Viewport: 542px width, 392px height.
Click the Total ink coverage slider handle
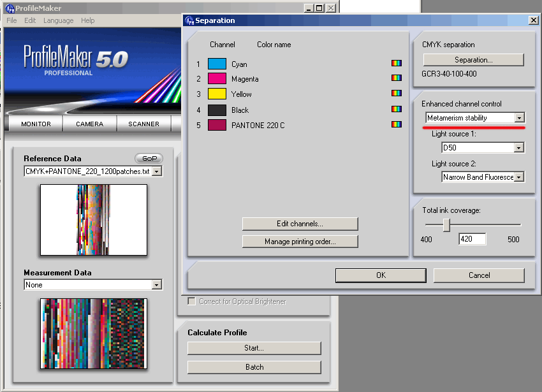pyautogui.click(x=446, y=225)
